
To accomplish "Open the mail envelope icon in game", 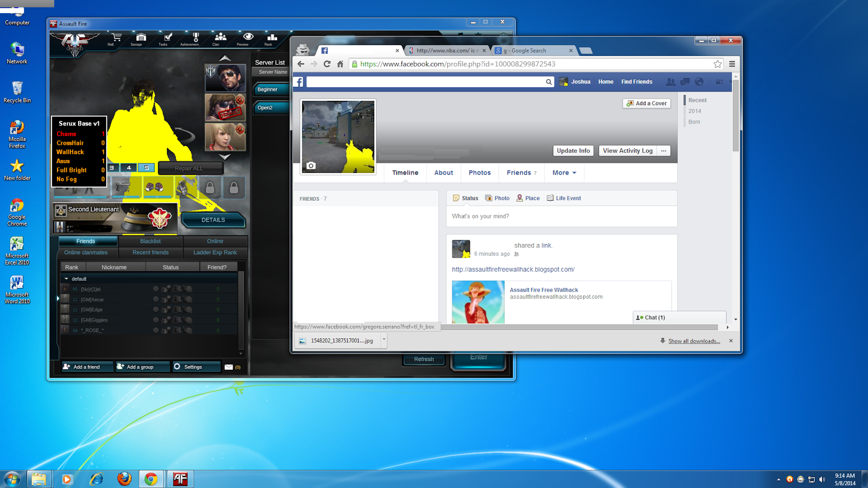I will tap(228, 367).
